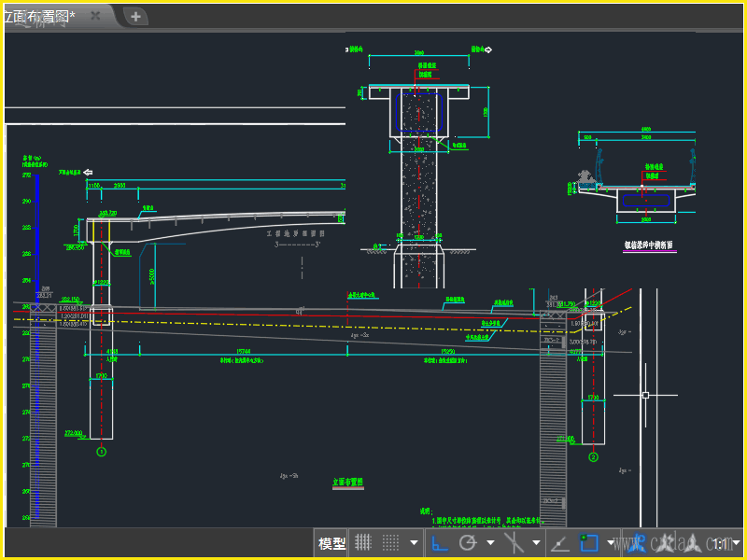
Task: Close the 立面布置图 drawing tab
Action: coord(95,16)
